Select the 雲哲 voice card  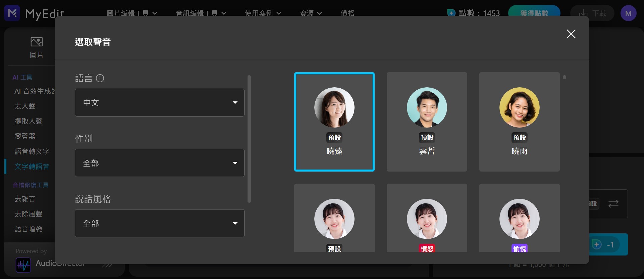(x=427, y=122)
